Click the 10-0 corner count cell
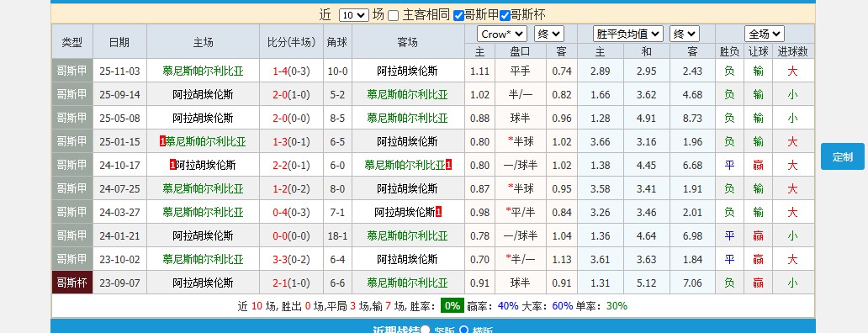 [x=337, y=71]
